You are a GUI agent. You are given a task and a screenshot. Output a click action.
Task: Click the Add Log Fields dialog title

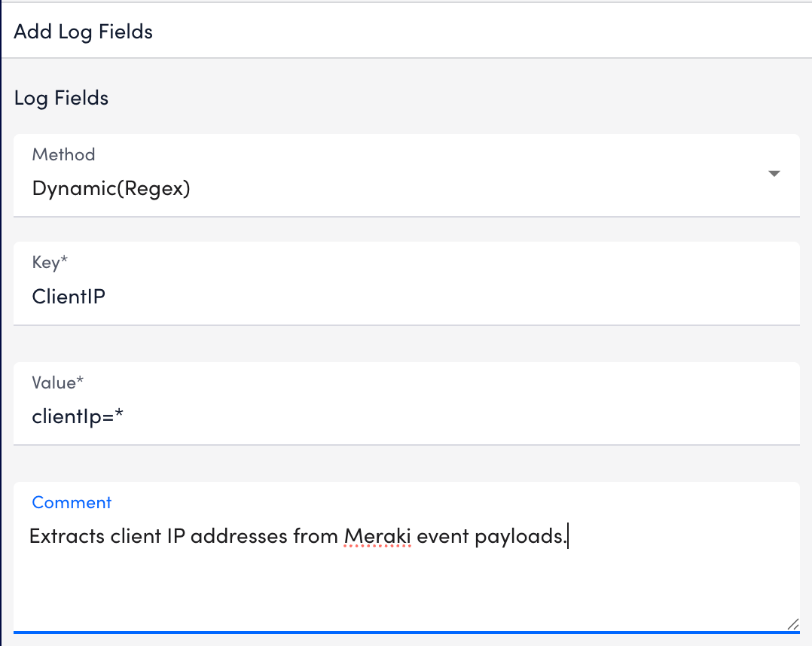pyautogui.click(x=83, y=32)
